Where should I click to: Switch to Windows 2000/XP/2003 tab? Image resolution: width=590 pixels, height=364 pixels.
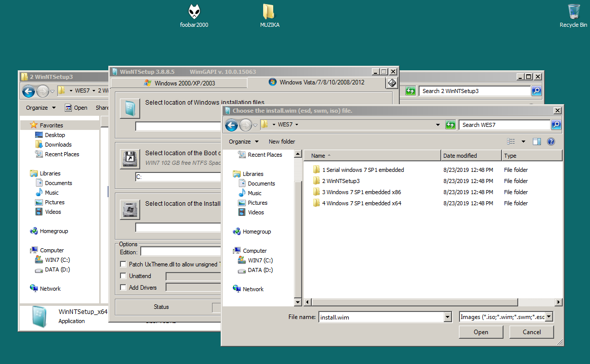point(180,83)
